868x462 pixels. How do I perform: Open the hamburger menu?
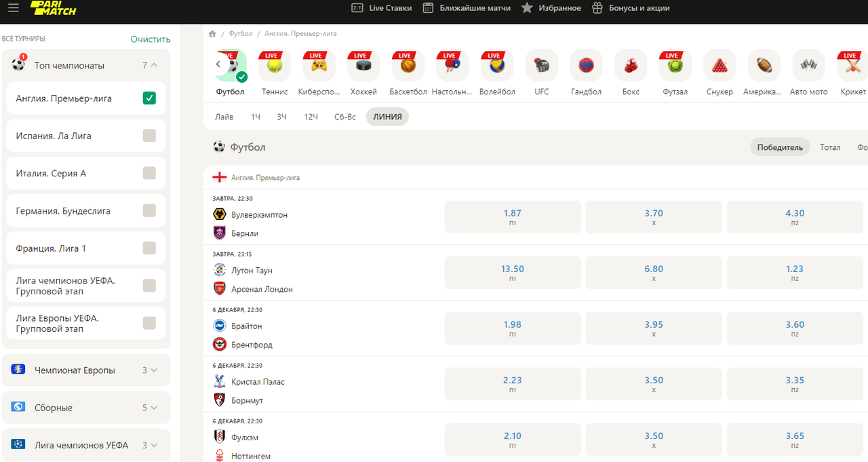[14, 8]
